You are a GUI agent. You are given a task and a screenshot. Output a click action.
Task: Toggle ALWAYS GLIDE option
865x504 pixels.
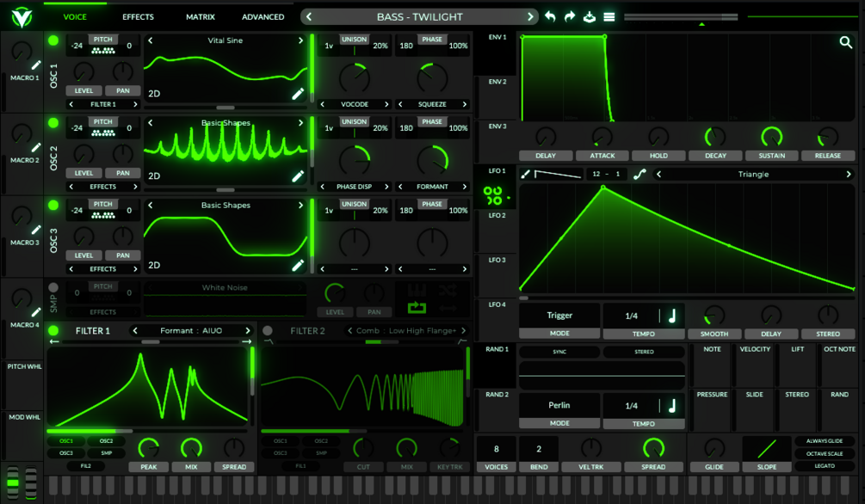point(825,441)
